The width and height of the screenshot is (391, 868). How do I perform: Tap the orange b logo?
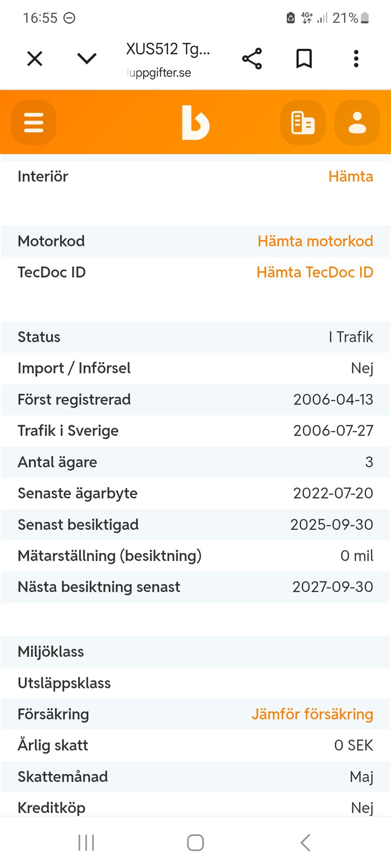195,122
